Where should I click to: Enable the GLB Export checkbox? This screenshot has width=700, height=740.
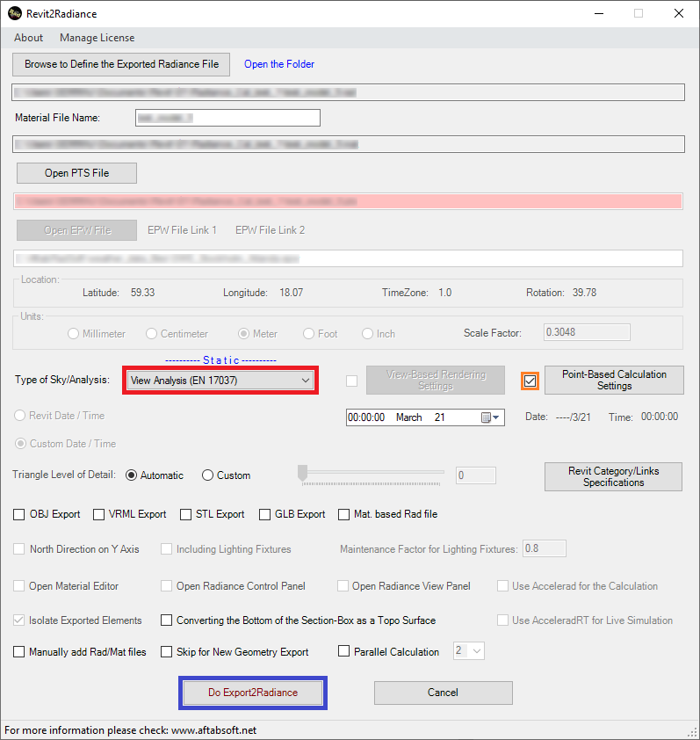pos(264,514)
